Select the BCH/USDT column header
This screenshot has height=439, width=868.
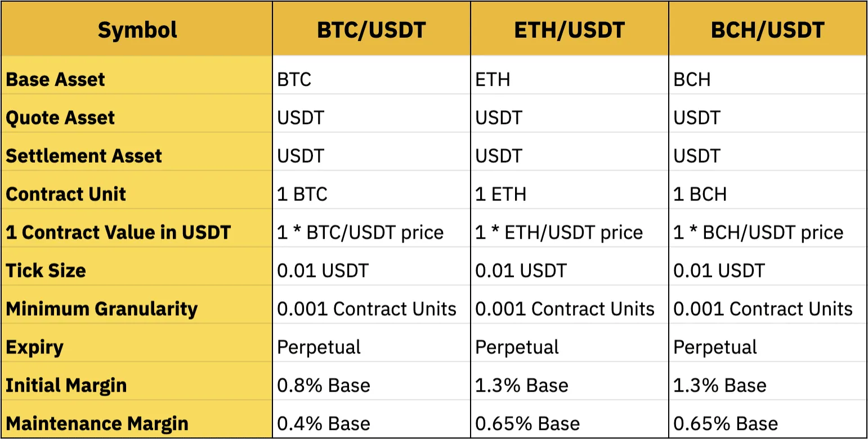(768, 30)
